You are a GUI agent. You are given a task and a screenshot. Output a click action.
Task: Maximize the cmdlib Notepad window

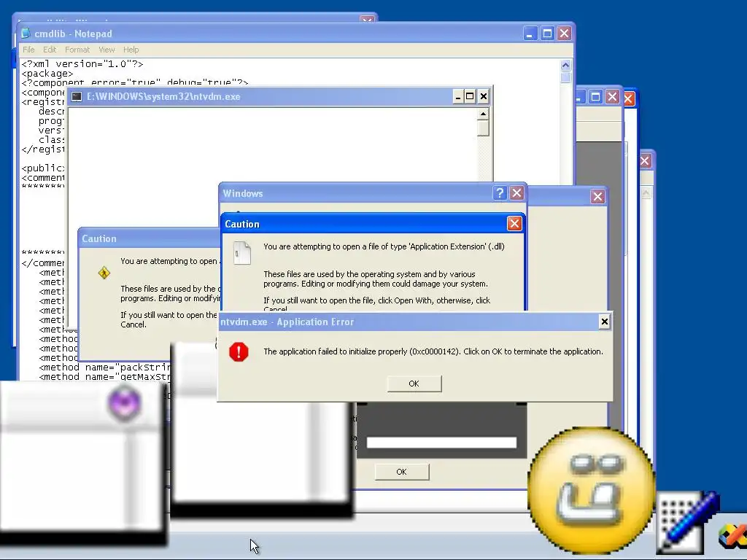(547, 34)
